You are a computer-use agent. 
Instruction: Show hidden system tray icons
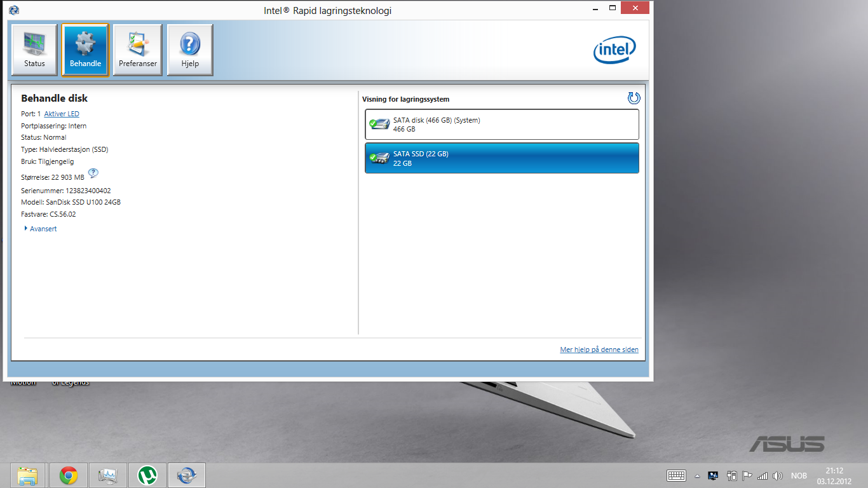point(697,475)
